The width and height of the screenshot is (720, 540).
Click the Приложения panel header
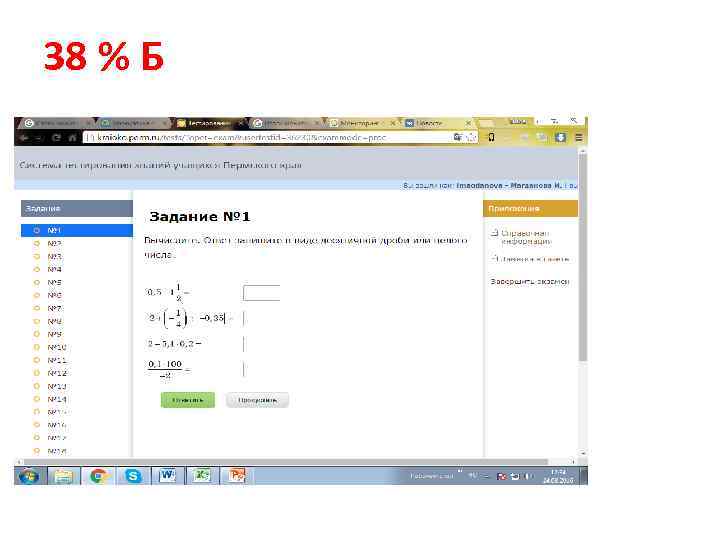pyautogui.click(x=530, y=208)
